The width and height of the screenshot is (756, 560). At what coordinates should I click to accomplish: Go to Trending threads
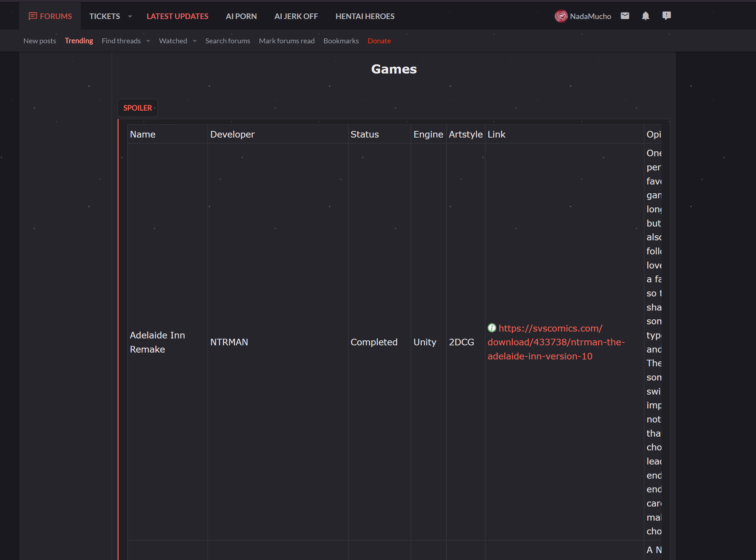point(79,41)
